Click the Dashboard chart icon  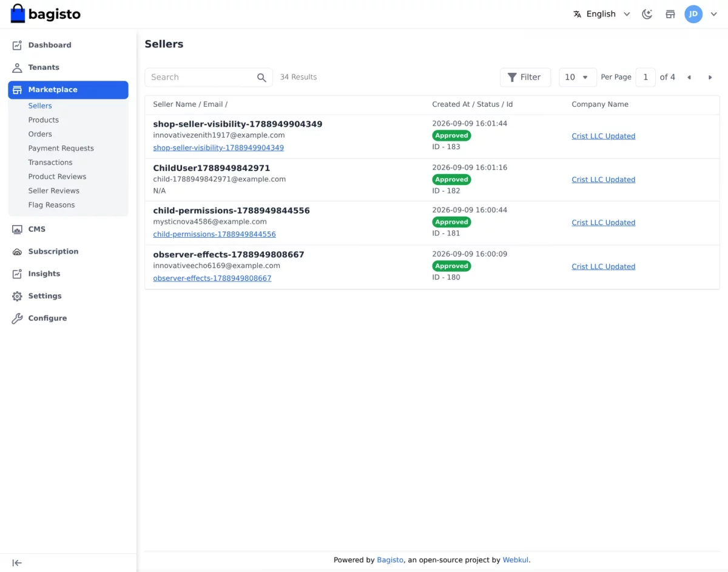17,45
